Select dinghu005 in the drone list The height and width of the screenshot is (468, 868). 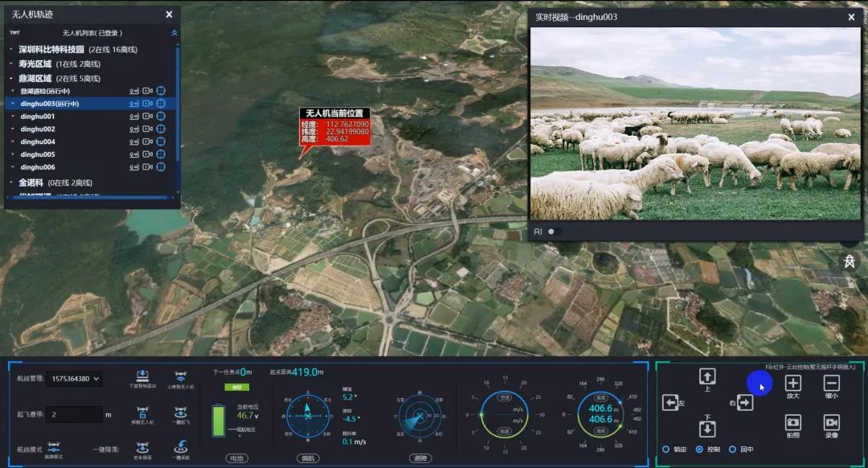38,154
